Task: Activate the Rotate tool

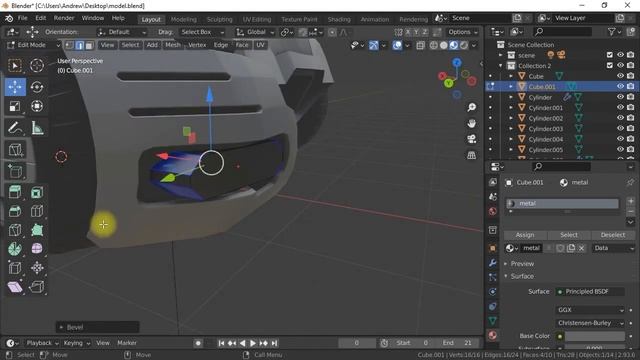Action: coord(37,87)
